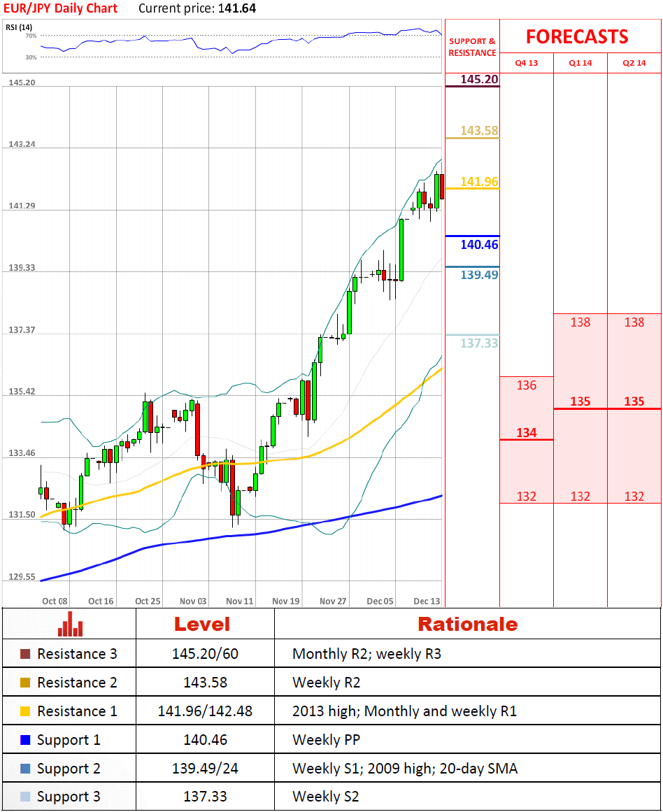Click the level cell 143.58 in table
This screenshot has width=663, height=812.
pos(205,682)
